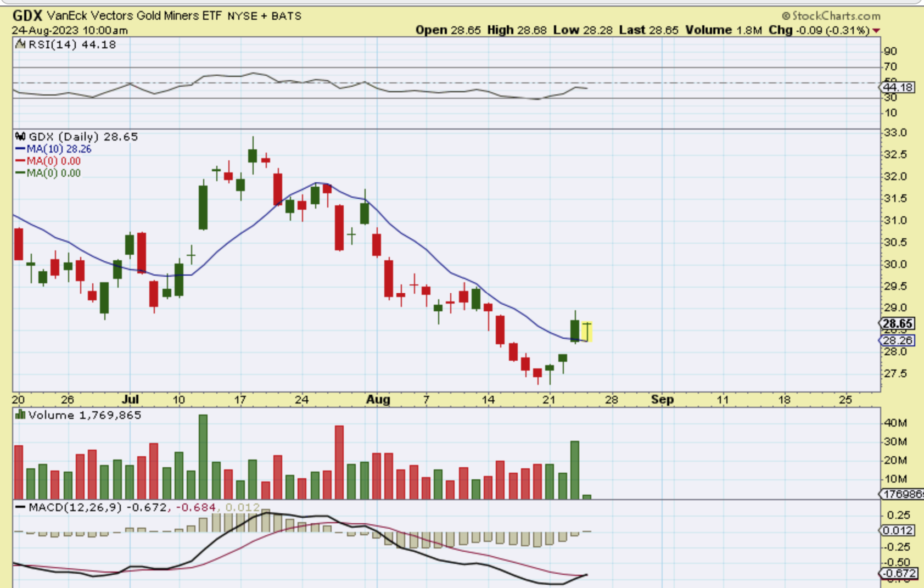The width and height of the screenshot is (924, 588).
Task: Click the tallest green volume bar
Action: 203,457
